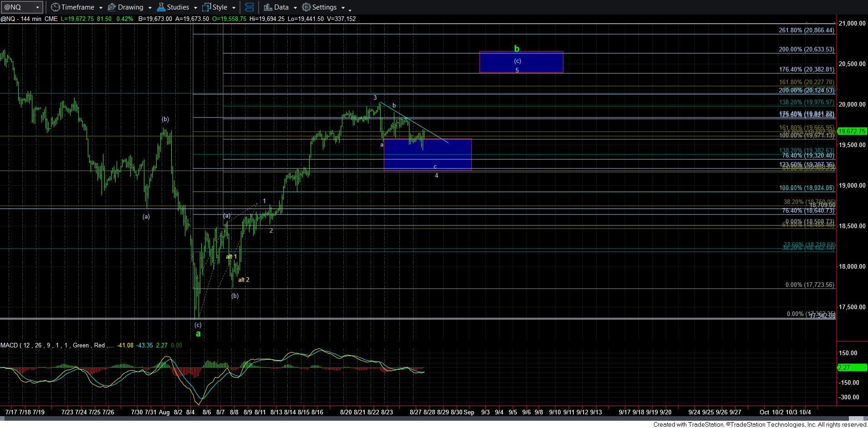Image resolution: width=868 pixels, height=428 pixels.
Task: Click the 21,000.00 price axis label
Action: click(x=851, y=24)
